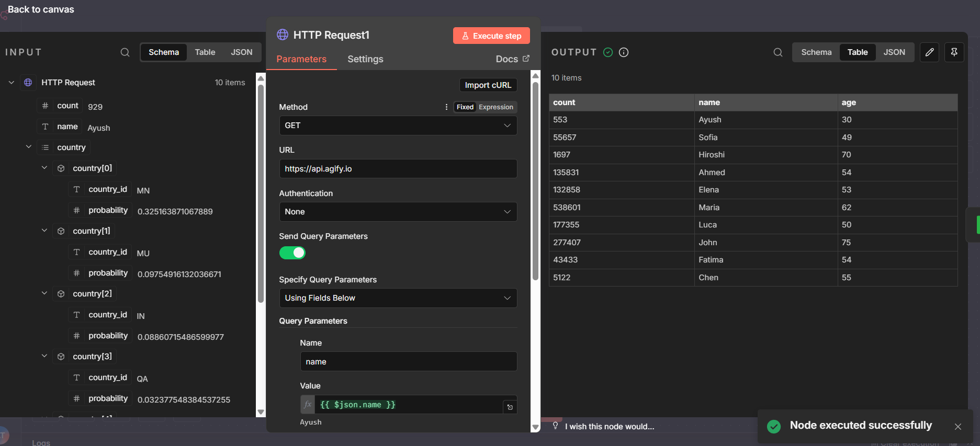Click Back to canvas
The width and height of the screenshot is (980, 446).
pyautogui.click(x=41, y=9)
